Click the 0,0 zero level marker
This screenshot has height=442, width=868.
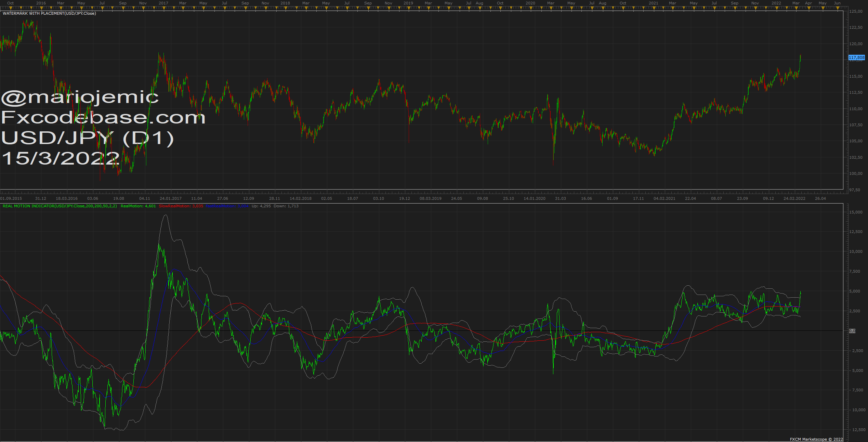[852, 331]
